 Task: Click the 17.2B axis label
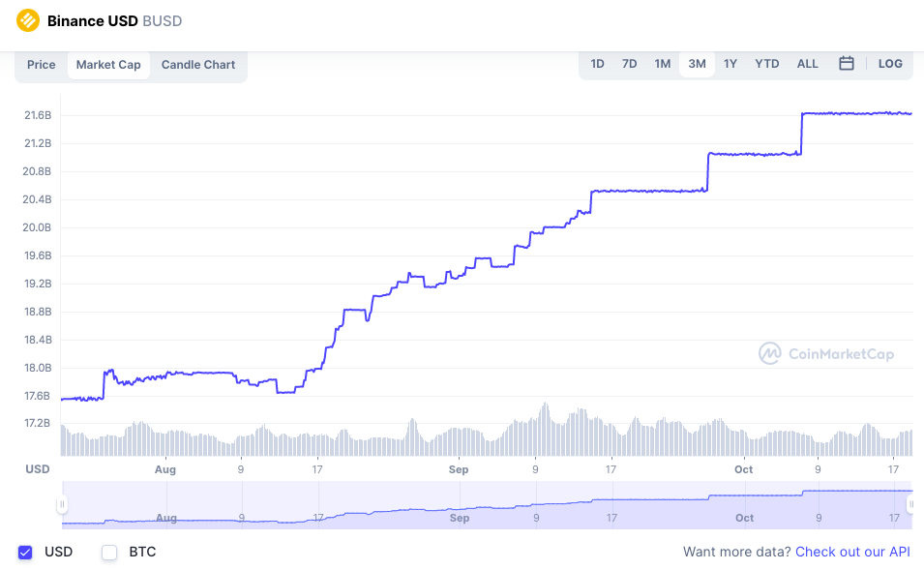coord(37,423)
